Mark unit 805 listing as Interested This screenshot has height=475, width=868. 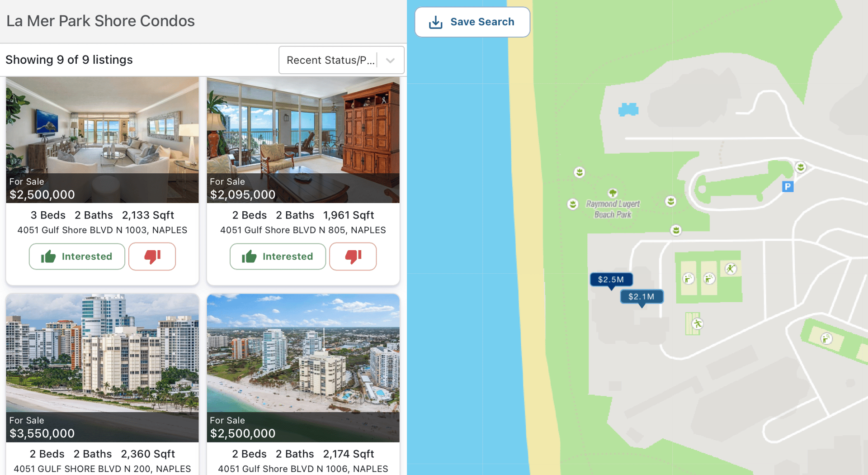pyautogui.click(x=278, y=256)
